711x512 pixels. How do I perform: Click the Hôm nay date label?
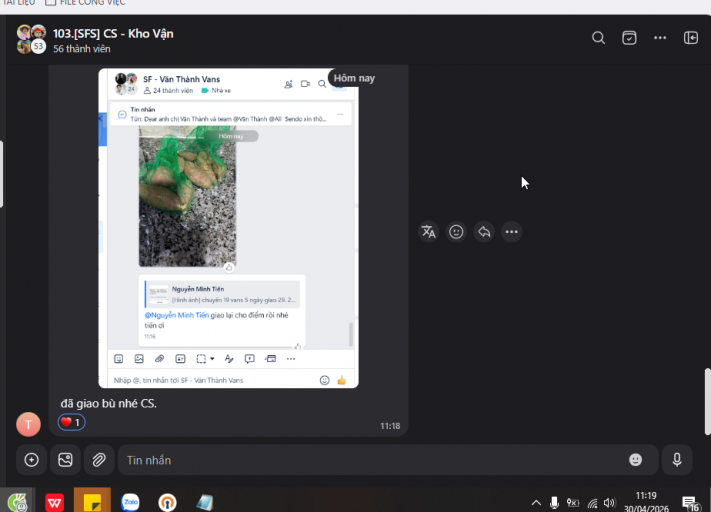(354, 78)
